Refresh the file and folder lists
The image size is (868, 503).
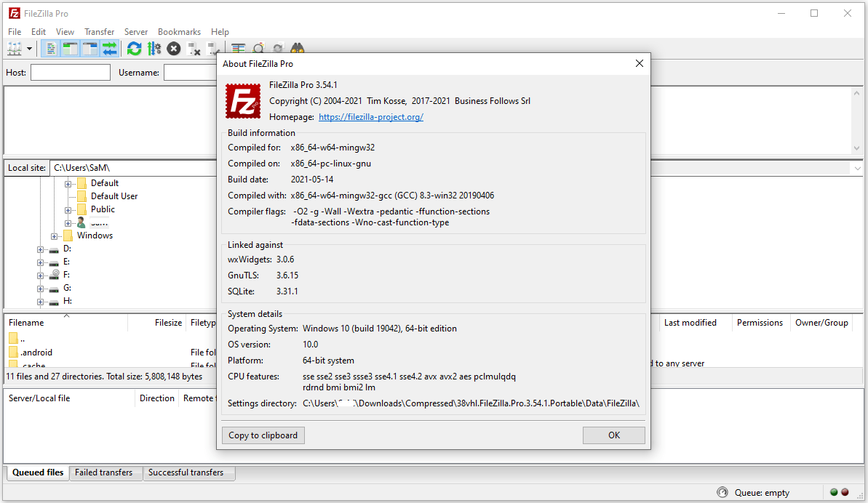pyautogui.click(x=134, y=49)
